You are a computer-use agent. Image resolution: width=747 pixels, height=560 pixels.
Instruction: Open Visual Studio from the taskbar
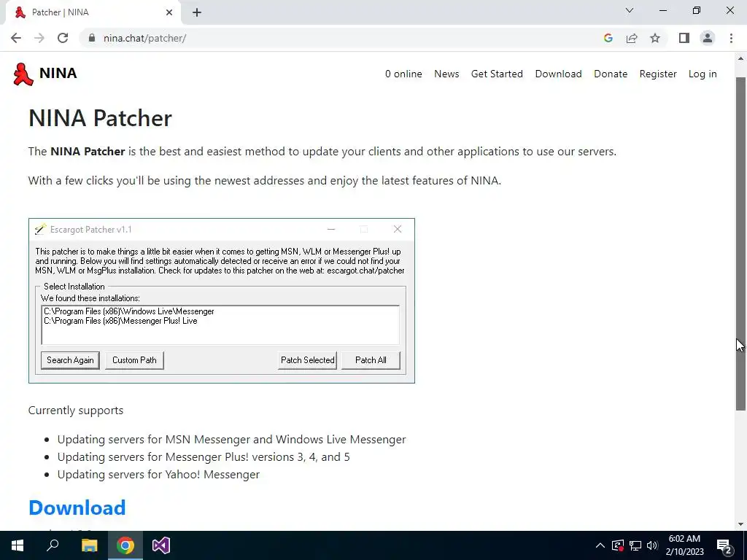pos(161,545)
